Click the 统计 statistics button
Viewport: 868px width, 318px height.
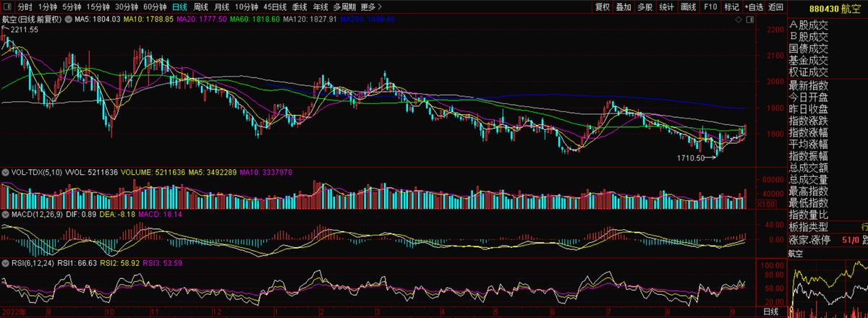pos(667,7)
